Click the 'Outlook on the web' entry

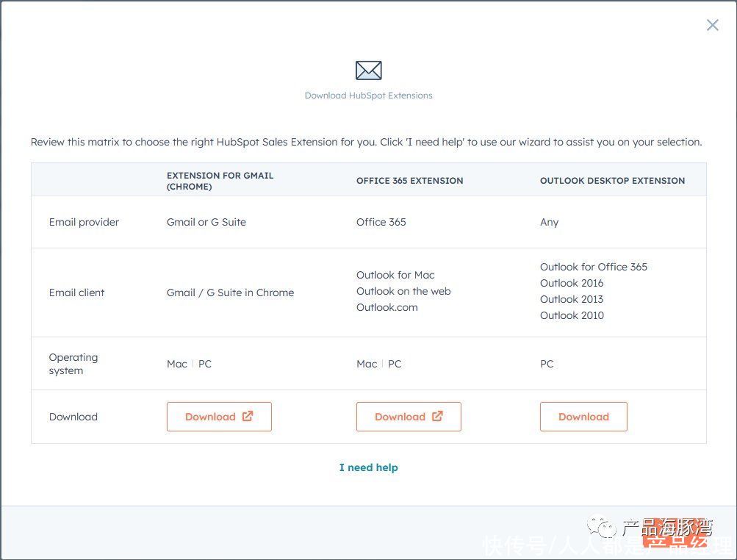pyautogui.click(x=403, y=291)
